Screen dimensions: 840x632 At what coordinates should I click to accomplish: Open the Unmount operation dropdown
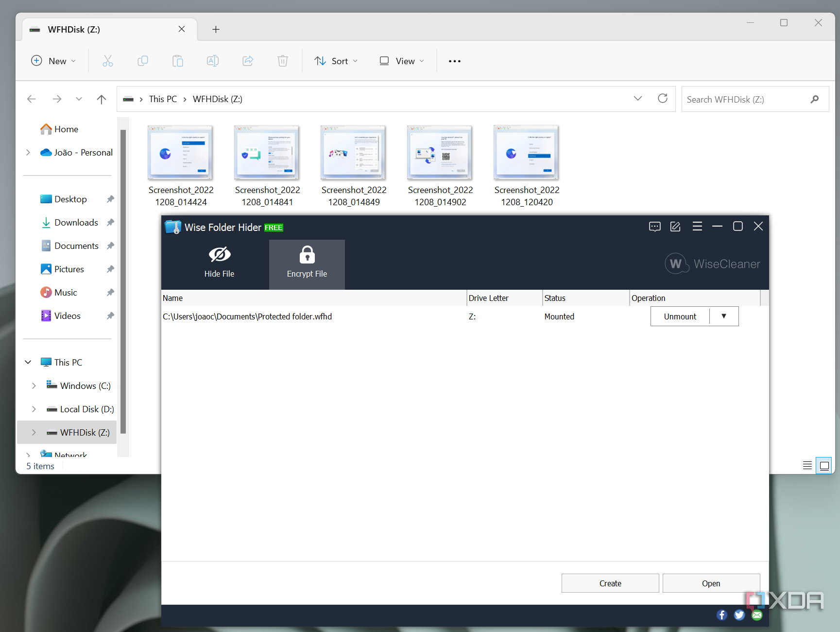point(723,316)
